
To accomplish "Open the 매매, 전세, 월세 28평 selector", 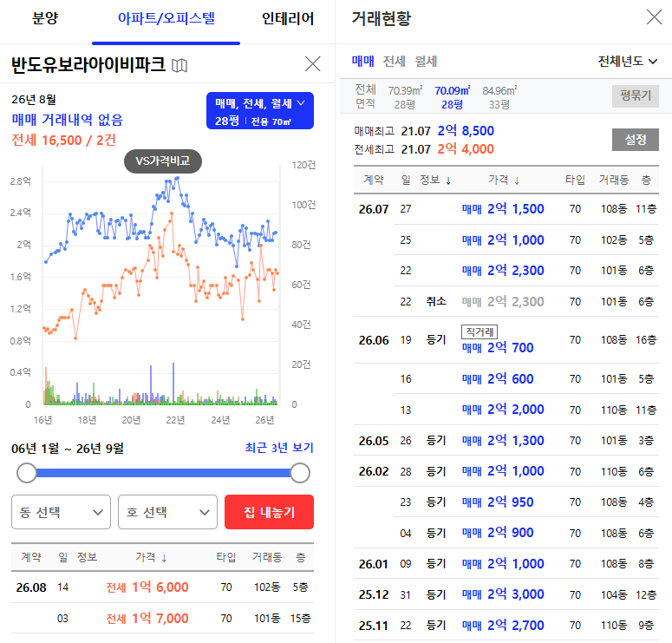I will 260,111.
